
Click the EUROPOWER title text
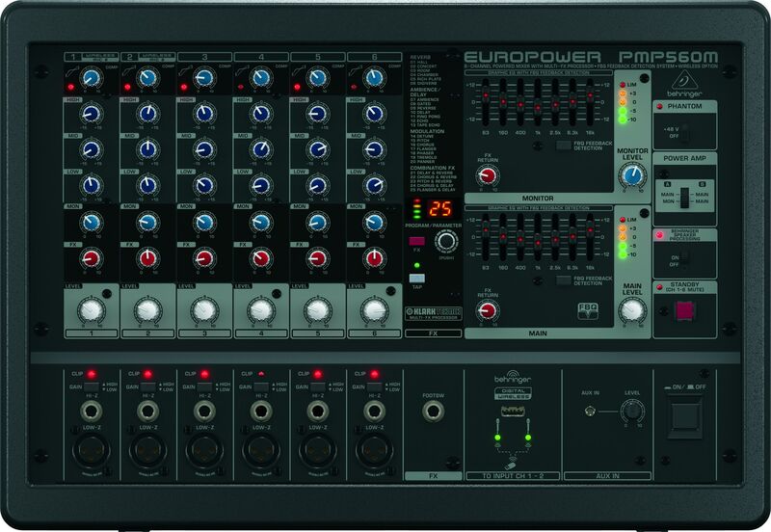coord(533,57)
